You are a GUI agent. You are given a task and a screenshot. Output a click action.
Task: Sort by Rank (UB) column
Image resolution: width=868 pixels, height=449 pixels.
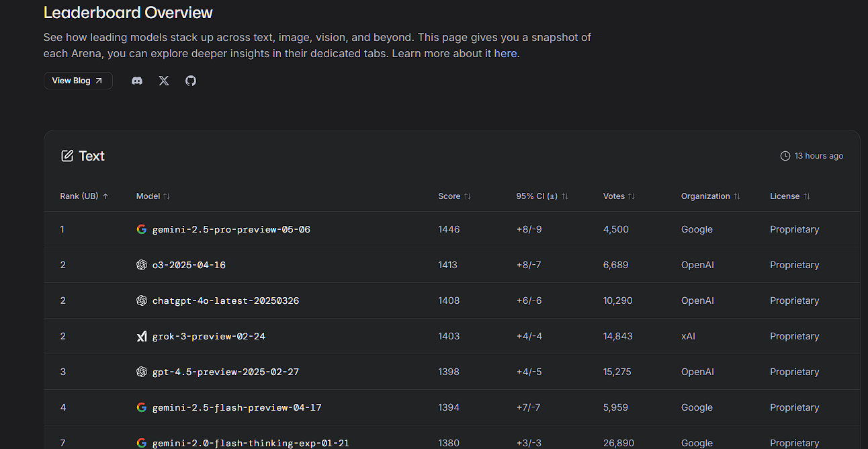click(85, 196)
